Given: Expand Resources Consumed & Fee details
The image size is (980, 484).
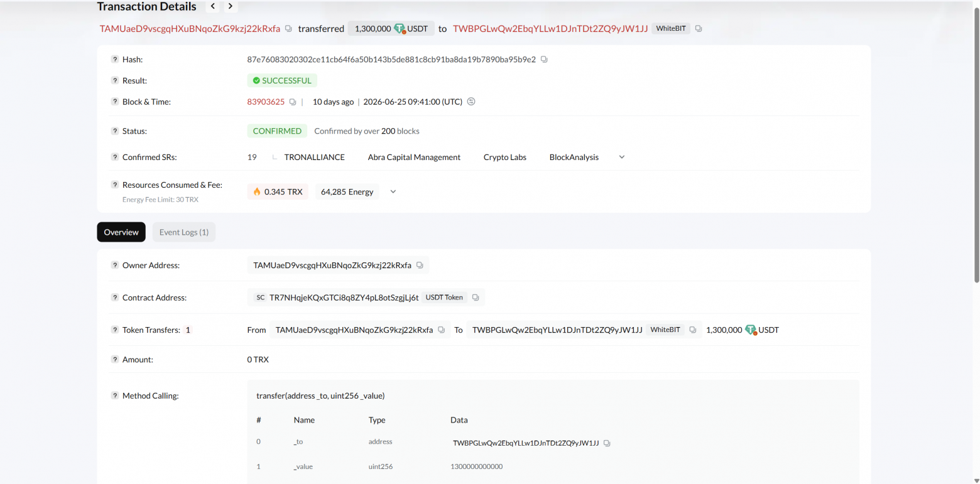Looking at the screenshot, I should [x=393, y=191].
